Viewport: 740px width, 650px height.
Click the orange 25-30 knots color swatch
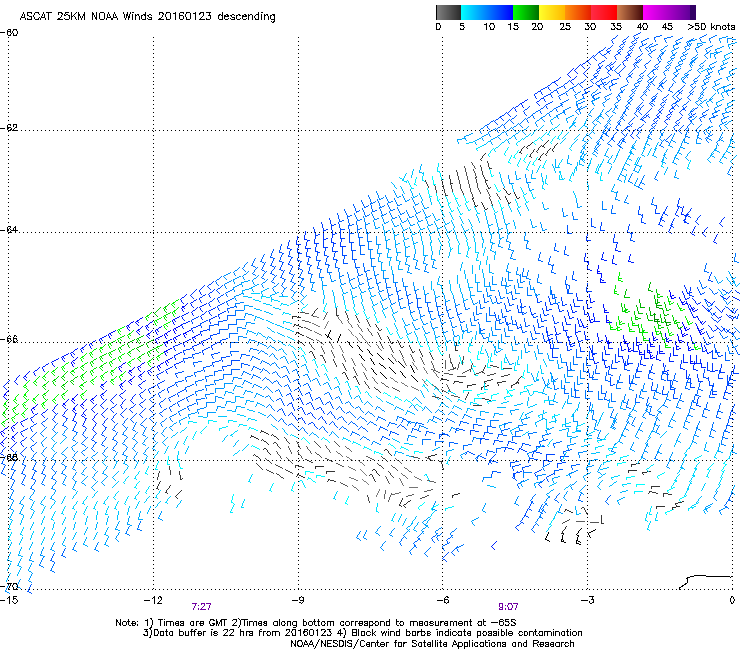pyautogui.click(x=578, y=12)
